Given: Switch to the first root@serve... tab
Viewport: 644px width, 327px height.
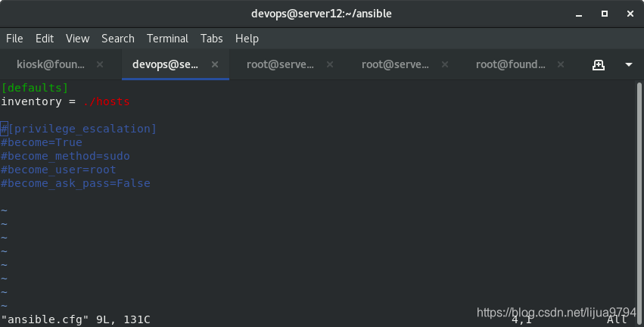Looking at the screenshot, I should point(280,64).
